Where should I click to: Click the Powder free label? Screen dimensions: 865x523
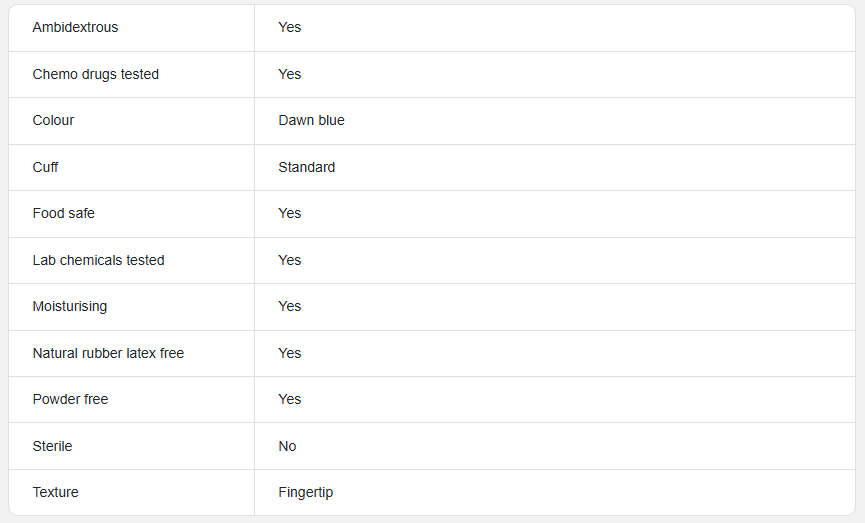click(70, 399)
